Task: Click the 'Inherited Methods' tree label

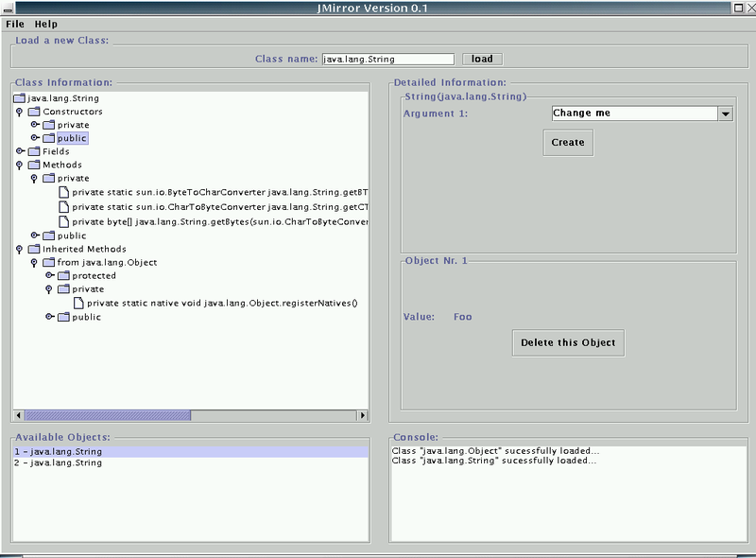Action: click(84, 249)
